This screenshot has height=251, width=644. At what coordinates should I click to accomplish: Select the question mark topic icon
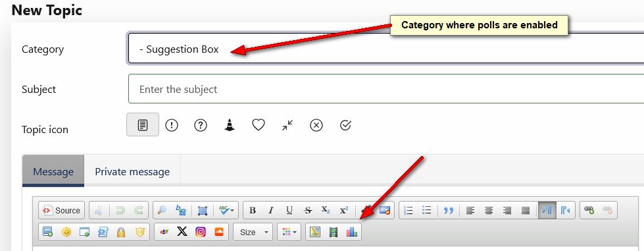point(201,125)
